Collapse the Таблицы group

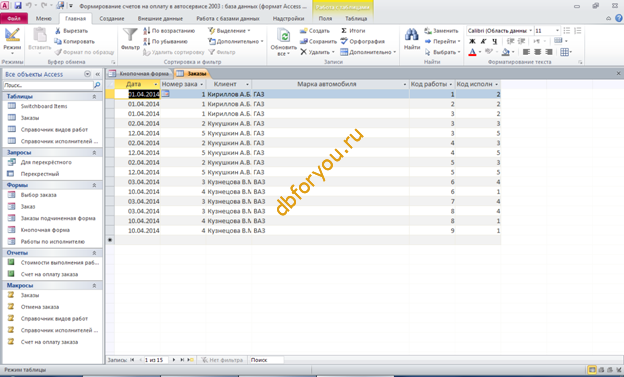94,96
